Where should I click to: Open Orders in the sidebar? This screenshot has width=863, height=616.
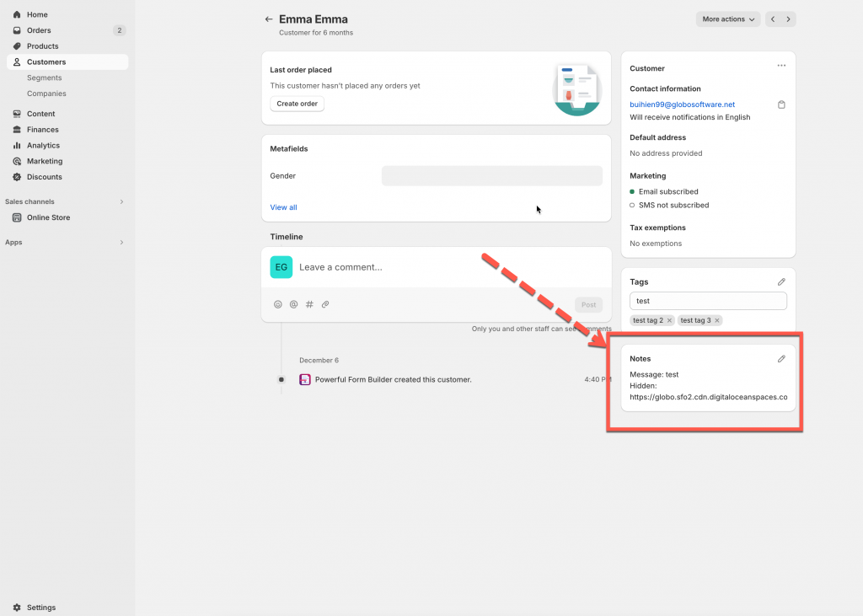pyautogui.click(x=39, y=30)
